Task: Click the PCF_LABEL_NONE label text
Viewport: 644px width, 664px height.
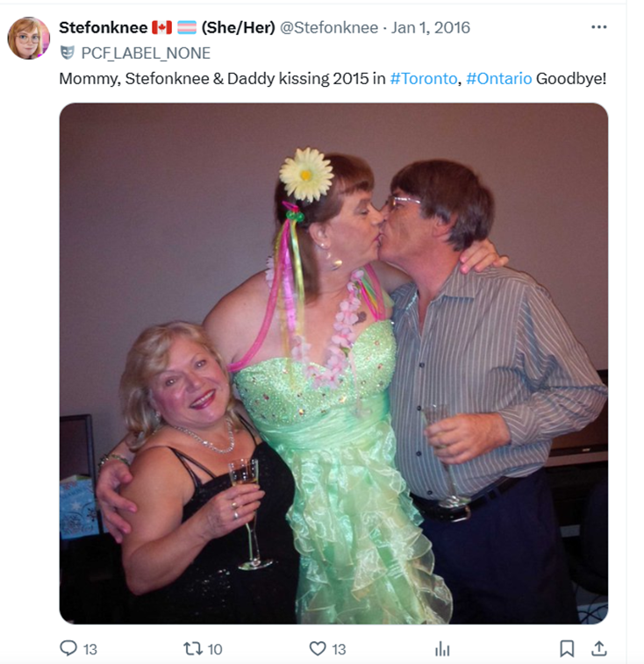Action: (146, 54)
